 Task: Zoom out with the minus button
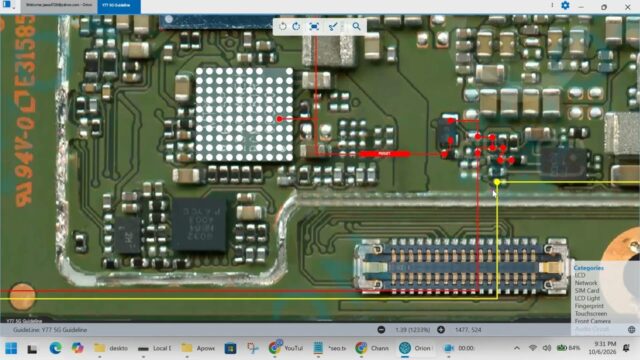[381, 329]
